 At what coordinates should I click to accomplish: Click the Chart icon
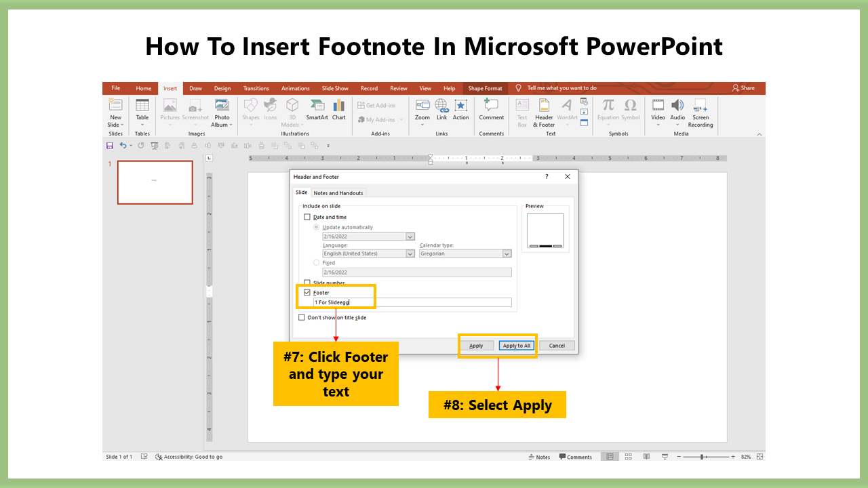tap(339, 105)
